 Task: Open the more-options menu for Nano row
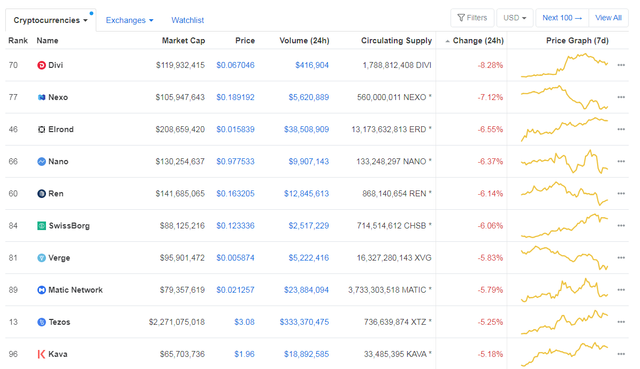621,162
